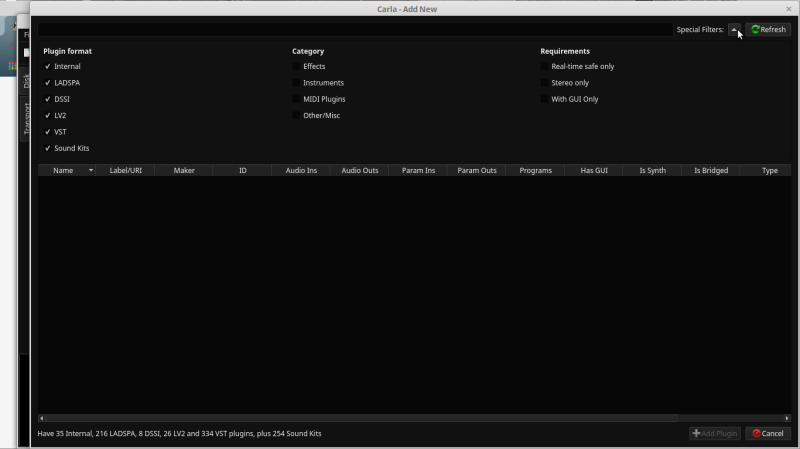The width and height of the screenshot is (800, 449).
Task: Sort by the Name column header
Action: pos(67,170)
